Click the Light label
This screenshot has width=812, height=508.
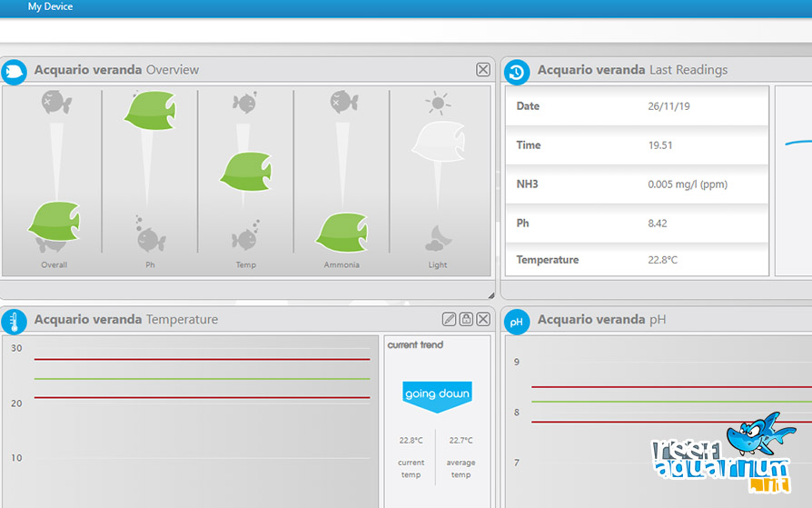coord(438,264)
